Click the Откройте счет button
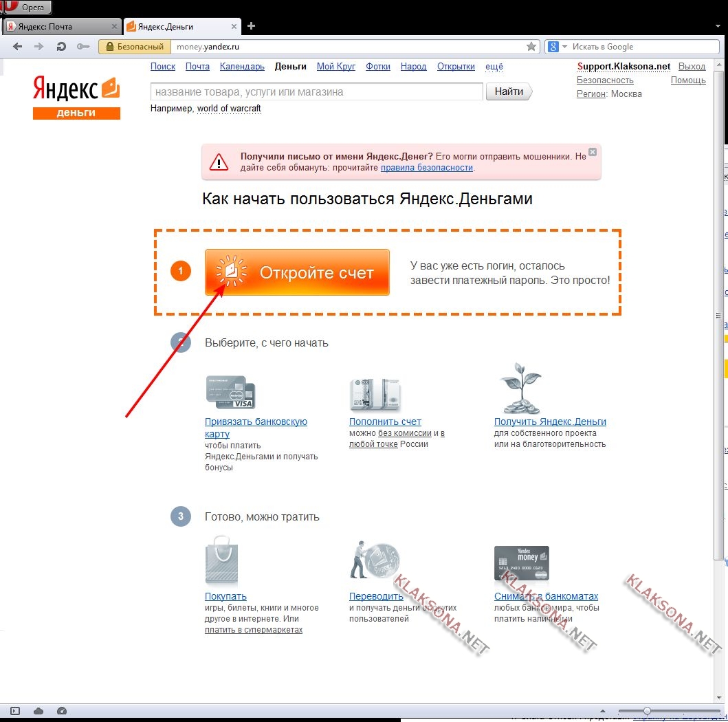 (297, 272)
